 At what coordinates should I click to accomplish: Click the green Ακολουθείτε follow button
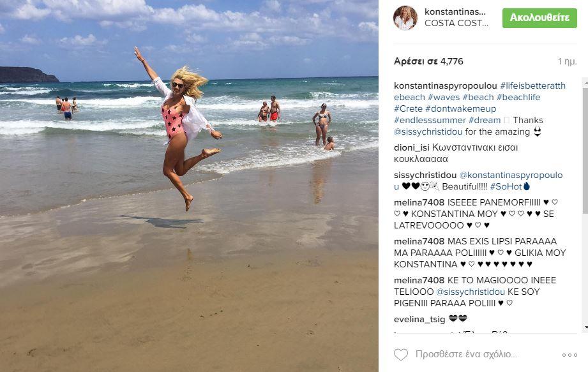(x=539, y=18)
